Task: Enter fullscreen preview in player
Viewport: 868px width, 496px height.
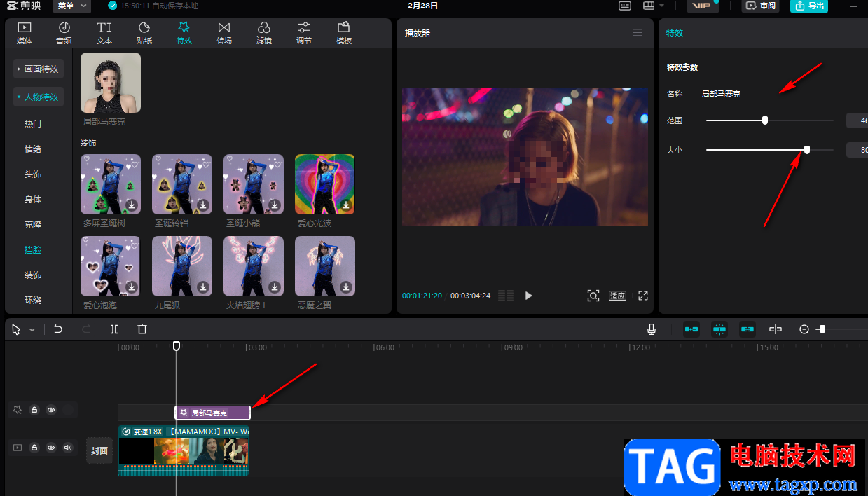Action: coord(643,296)
